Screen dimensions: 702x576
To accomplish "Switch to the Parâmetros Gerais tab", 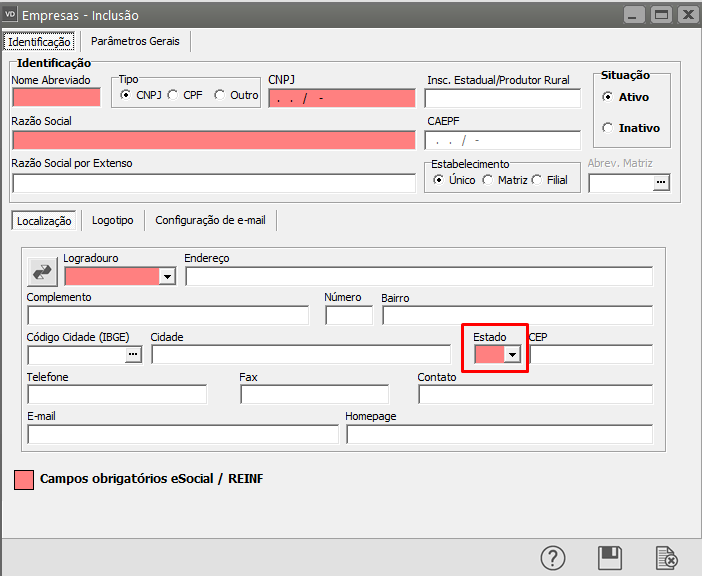I will tap(136, 41).
